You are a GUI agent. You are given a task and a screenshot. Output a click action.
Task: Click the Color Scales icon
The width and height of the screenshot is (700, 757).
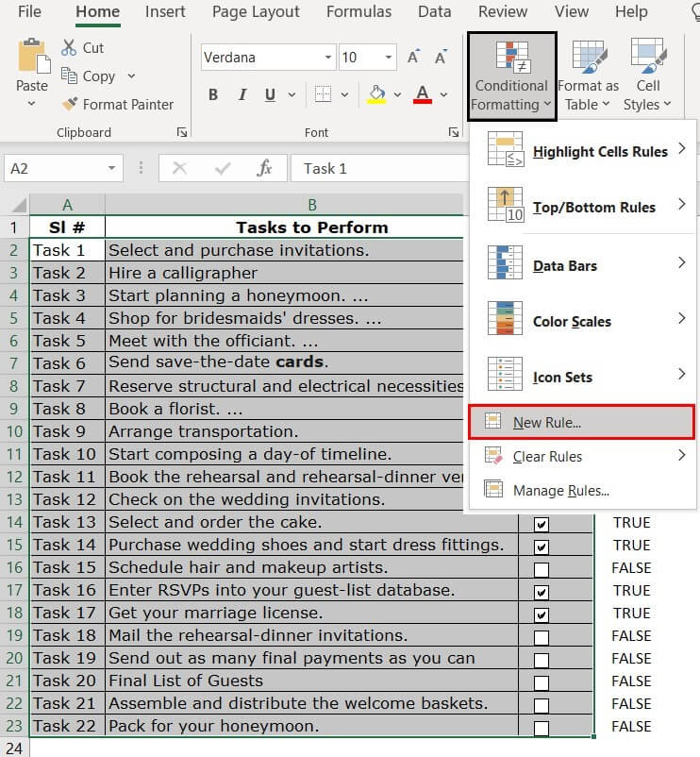505,318
